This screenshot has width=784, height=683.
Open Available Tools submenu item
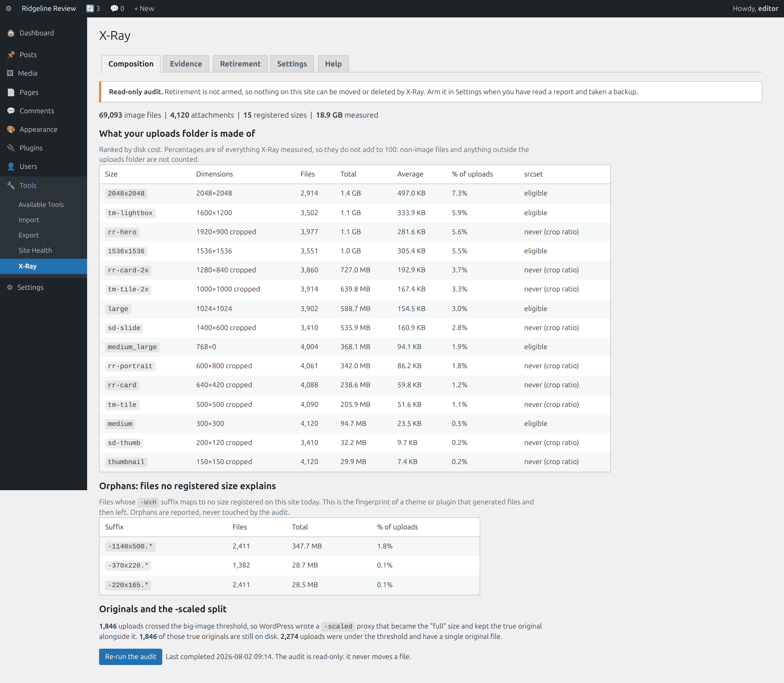(x=41, y=205)
